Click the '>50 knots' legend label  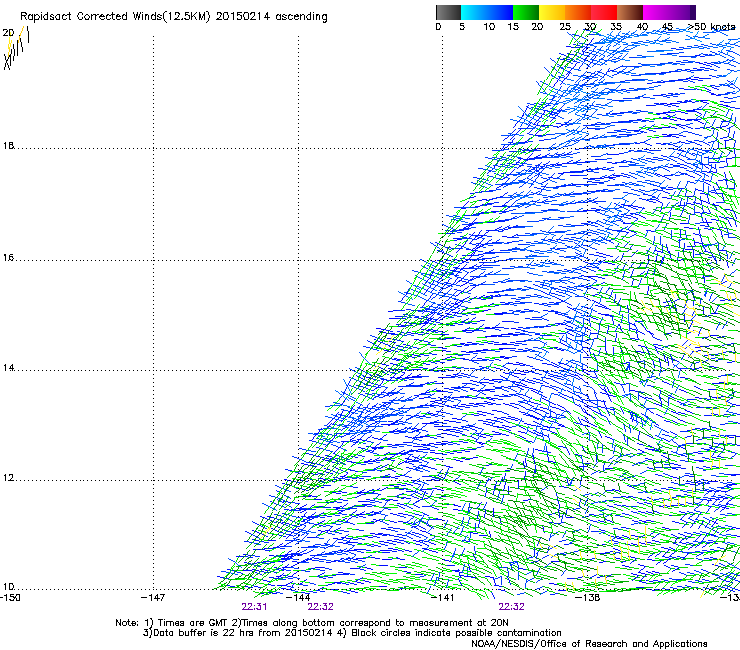pos(712,27)
